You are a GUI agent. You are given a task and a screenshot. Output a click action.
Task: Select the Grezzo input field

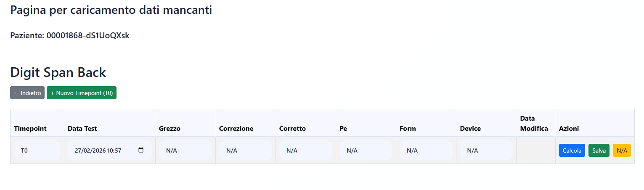pos(185,150)
